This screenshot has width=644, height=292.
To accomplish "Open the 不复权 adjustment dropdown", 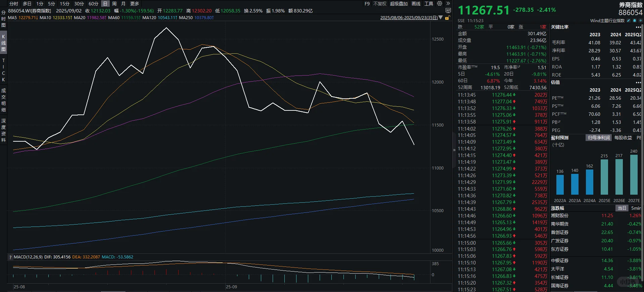I will [x=380, y=4].
